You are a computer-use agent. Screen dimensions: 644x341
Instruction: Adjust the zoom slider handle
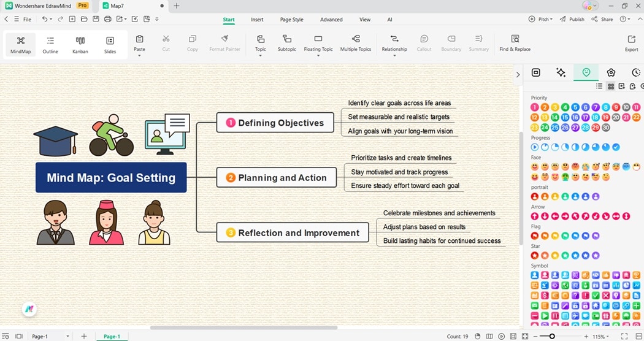click(553, 337)
